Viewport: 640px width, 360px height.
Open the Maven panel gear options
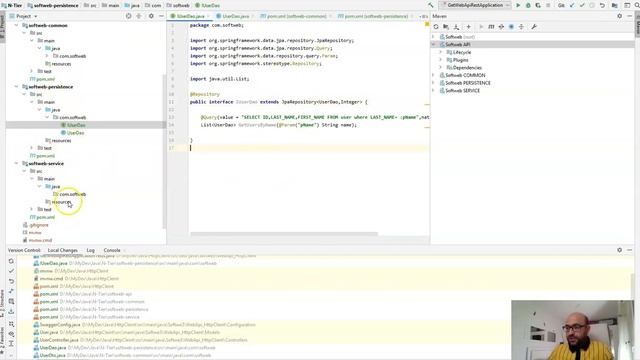(x=620, y=16)
